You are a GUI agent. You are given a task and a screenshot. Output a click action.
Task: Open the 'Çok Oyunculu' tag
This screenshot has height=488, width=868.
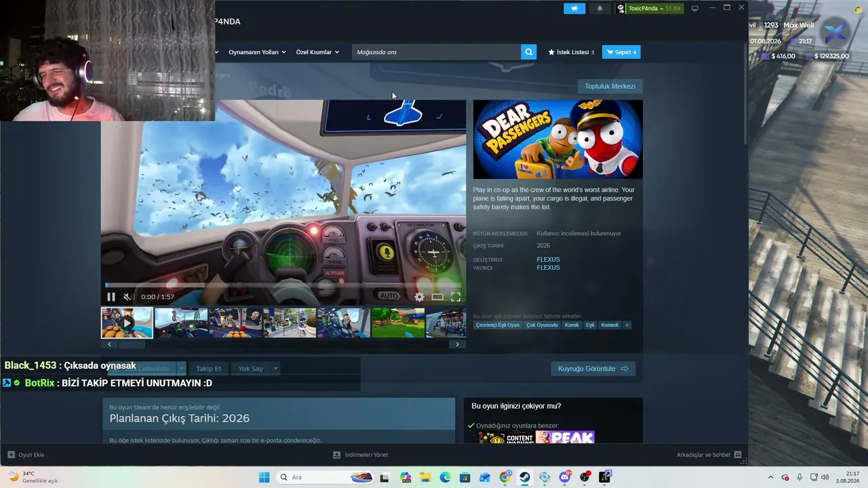pos(542,325)
